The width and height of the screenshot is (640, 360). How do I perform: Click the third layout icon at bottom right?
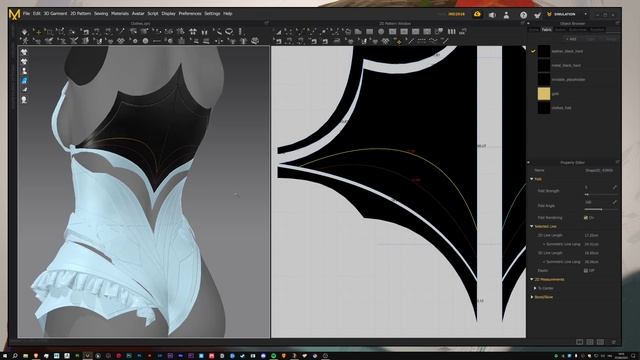point(600,342)
